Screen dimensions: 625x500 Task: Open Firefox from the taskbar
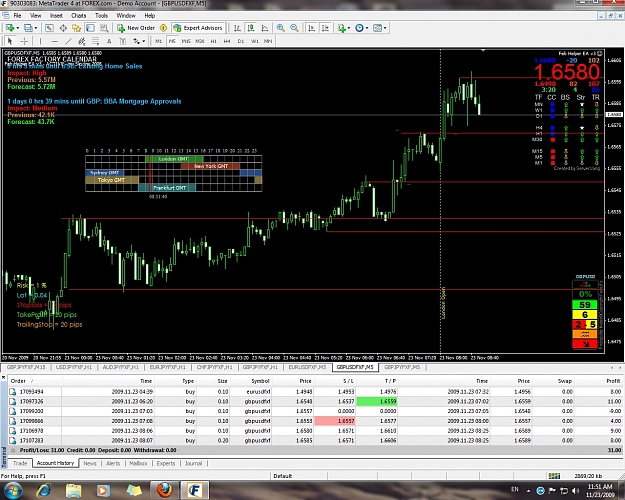[x=164, y=490]
